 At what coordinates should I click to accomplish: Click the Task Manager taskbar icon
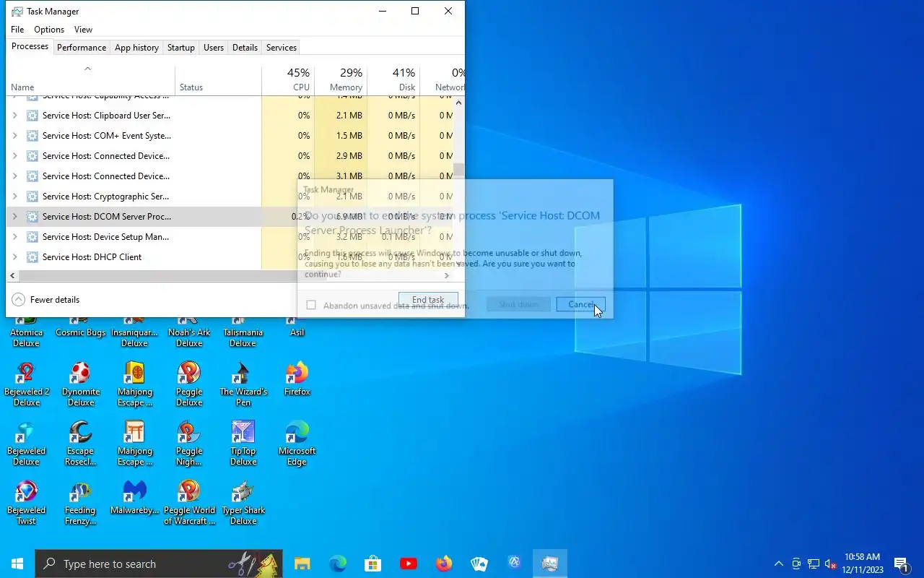(550, 564)
